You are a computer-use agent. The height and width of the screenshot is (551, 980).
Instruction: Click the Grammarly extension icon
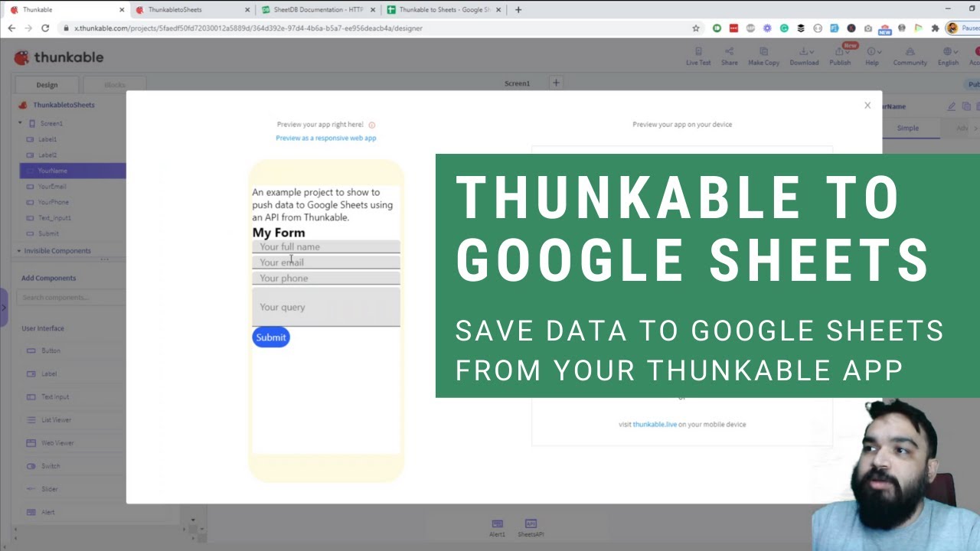784,28
